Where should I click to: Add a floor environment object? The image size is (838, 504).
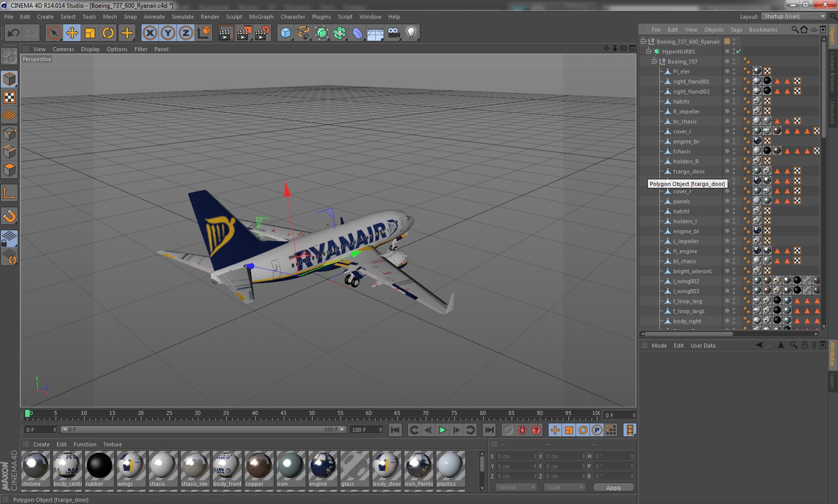point(375,33)
